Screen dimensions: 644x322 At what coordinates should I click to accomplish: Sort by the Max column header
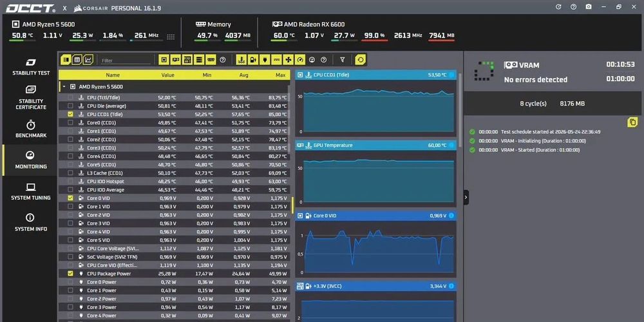click(281, 75)
